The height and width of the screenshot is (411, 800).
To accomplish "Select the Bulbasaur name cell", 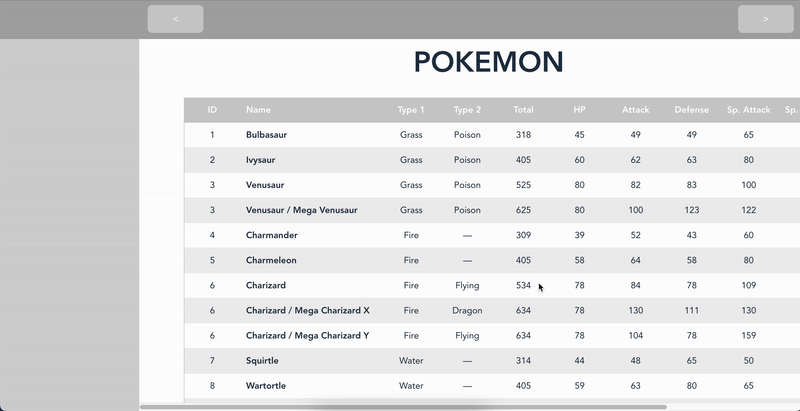I will click(x=266, y=135).
